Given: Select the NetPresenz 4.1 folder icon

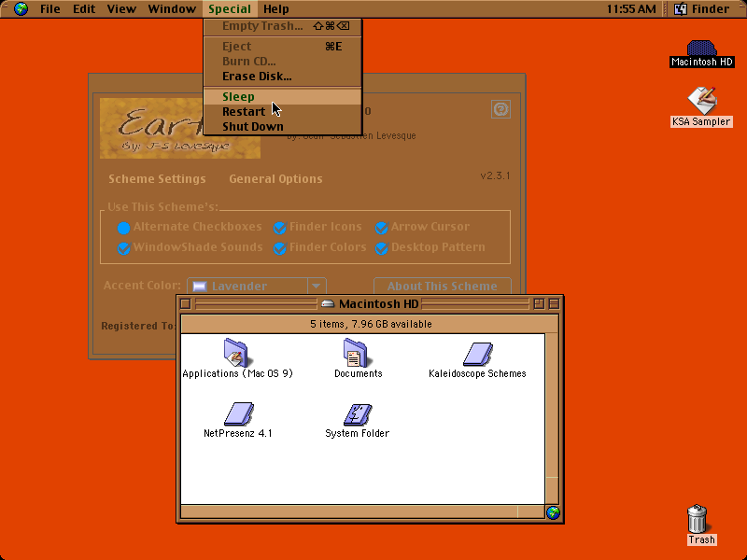Looking at the screenshot, I should [239, 413].
